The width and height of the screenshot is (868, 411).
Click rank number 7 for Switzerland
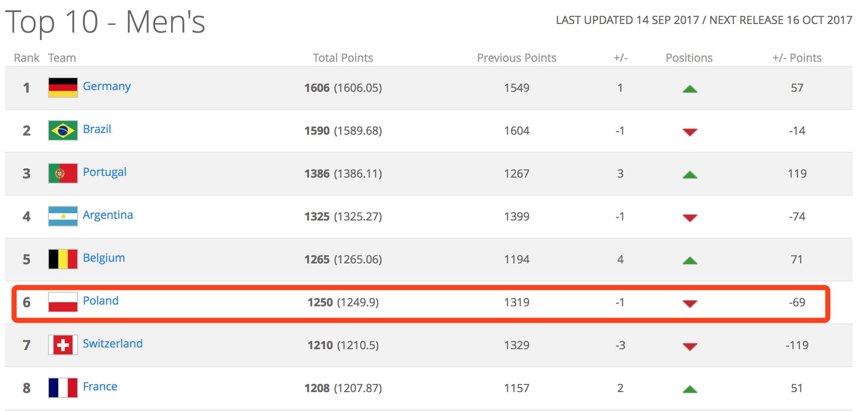pyautogui.click(x=27, y=345)
